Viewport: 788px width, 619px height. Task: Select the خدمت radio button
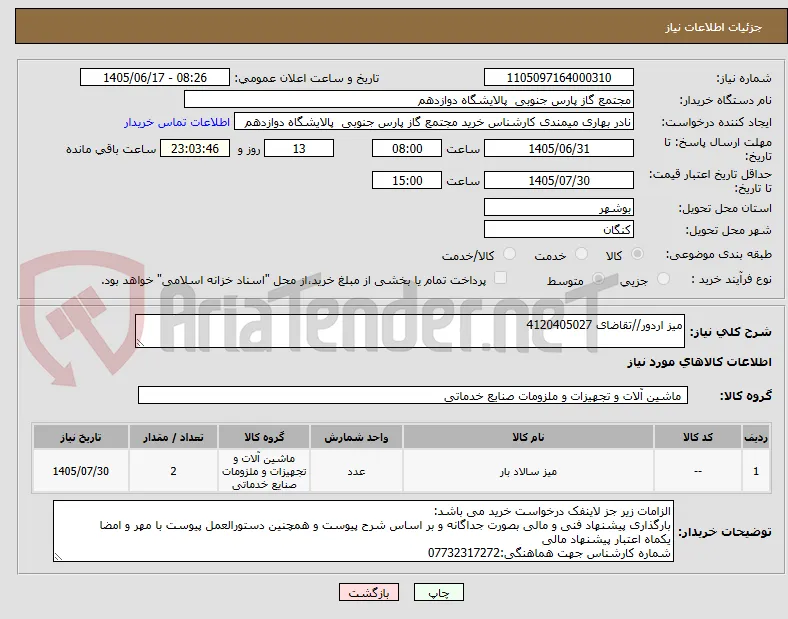pos(581,254)
